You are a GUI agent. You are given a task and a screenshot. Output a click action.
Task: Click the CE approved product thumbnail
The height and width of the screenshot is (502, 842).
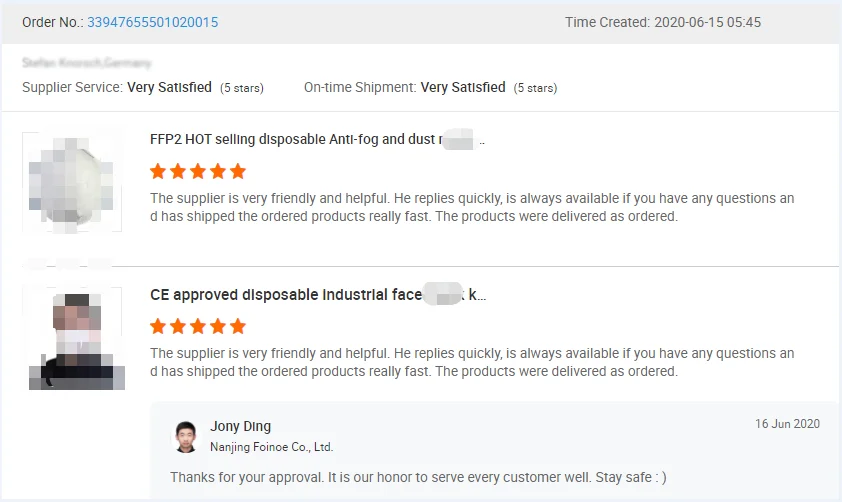[72, 338]
